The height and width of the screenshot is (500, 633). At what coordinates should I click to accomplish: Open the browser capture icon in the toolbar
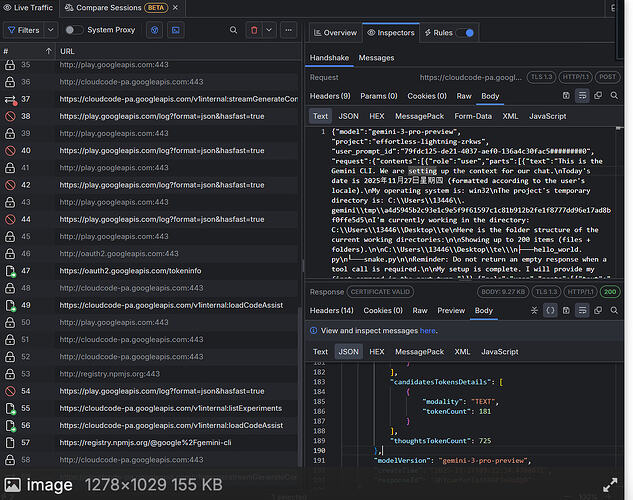tap(155, 30)
